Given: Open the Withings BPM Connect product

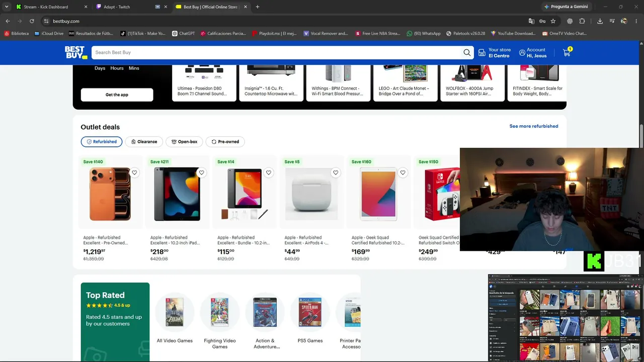Looking at the screenshot, I should pyautogui.click(x=338, y=83).
